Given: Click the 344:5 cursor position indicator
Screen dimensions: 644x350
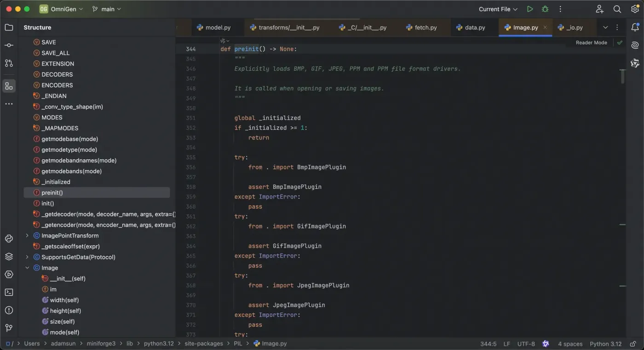Looking at the screenshot, I should 488,344.
